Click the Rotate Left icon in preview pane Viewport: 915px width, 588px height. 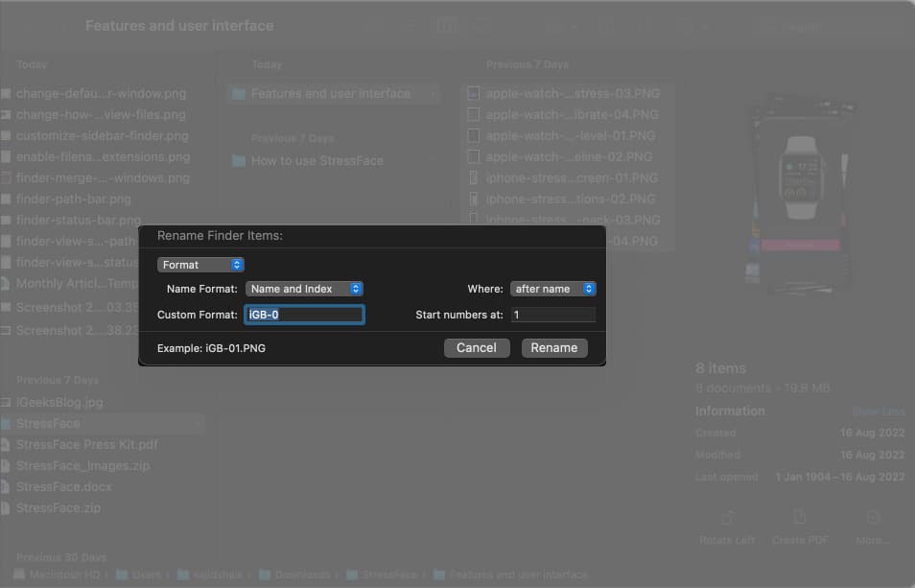727,518
